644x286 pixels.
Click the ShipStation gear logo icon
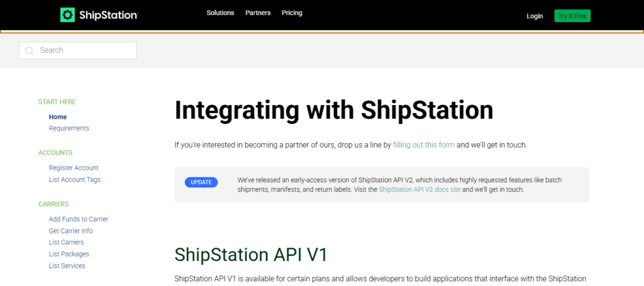click(x=68, y=15)
